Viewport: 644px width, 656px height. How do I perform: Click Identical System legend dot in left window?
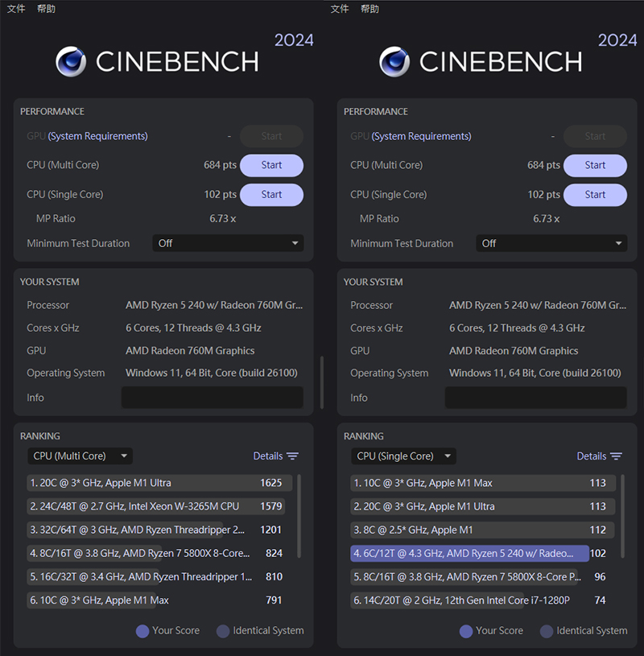pyautogui.click(x=223, y=631)
